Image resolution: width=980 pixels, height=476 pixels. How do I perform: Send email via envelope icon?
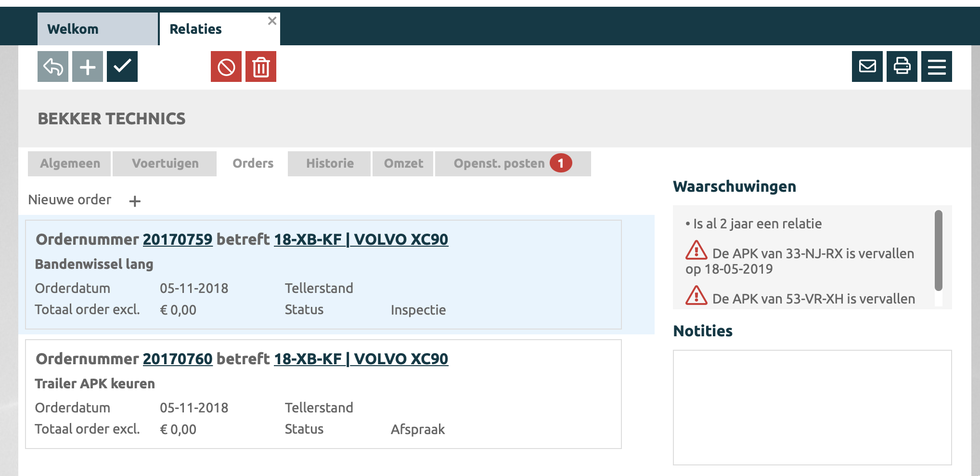[x=867, y=66]
